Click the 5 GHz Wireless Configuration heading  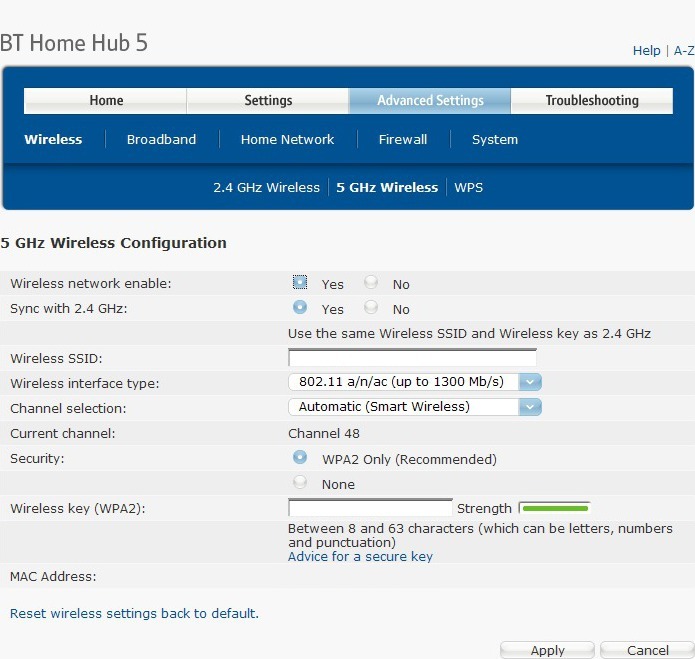click(113, 243)
